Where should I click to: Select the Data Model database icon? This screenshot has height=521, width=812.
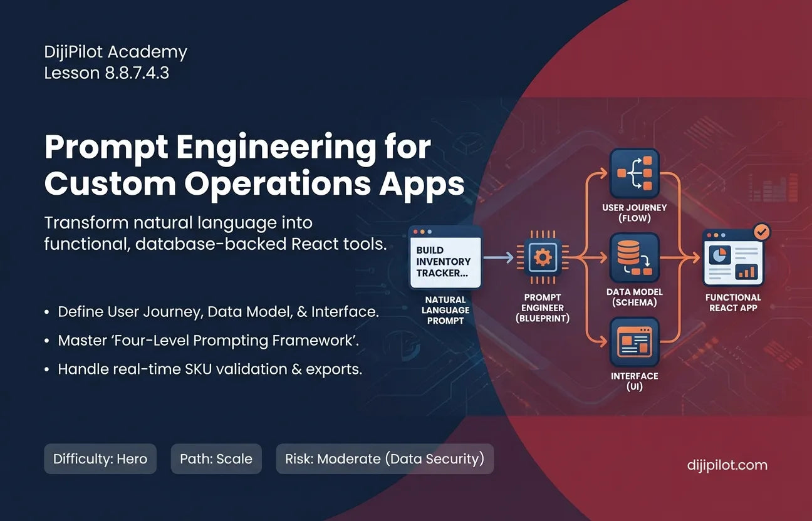pos(634,258)
